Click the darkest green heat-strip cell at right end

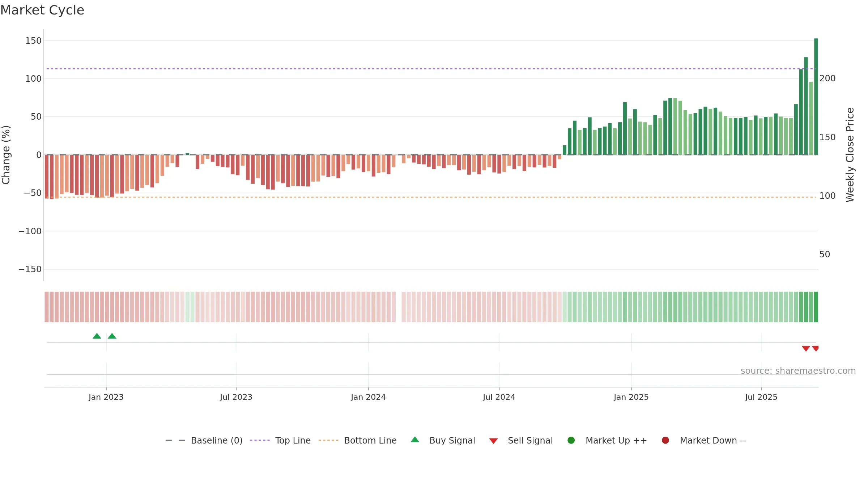(x=816, y=307)
